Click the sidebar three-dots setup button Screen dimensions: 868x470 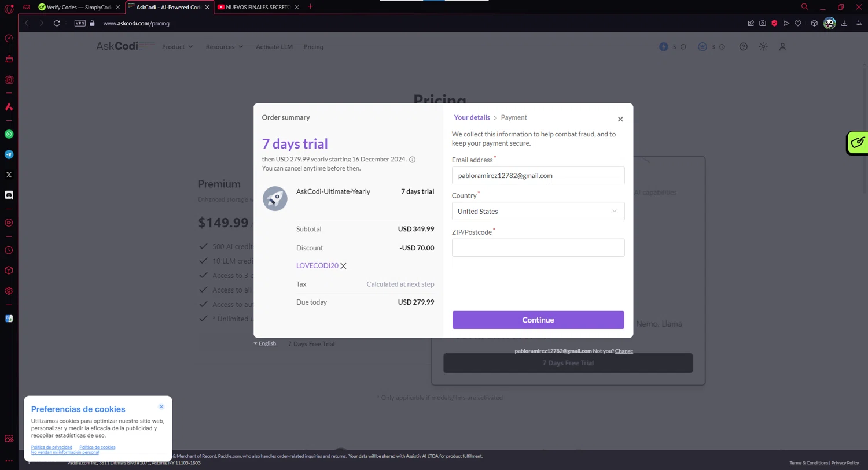pyautogui.click(x=9, y=461)
